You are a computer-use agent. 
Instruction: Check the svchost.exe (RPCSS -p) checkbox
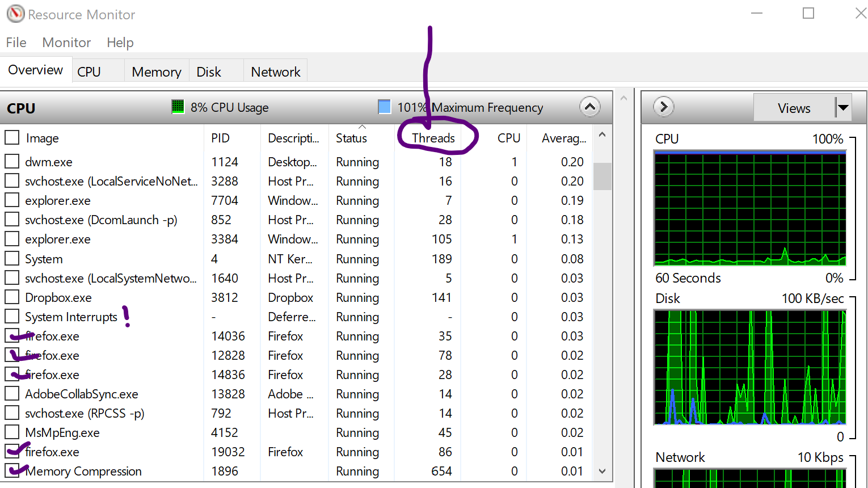pyautogui.click(x=12, y=413)
